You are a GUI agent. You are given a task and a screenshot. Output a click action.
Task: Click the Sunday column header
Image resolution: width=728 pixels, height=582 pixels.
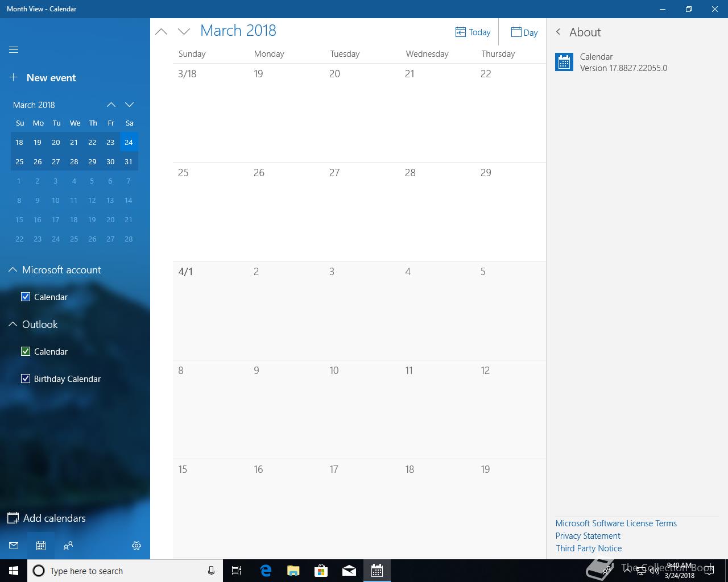point(192,54)
